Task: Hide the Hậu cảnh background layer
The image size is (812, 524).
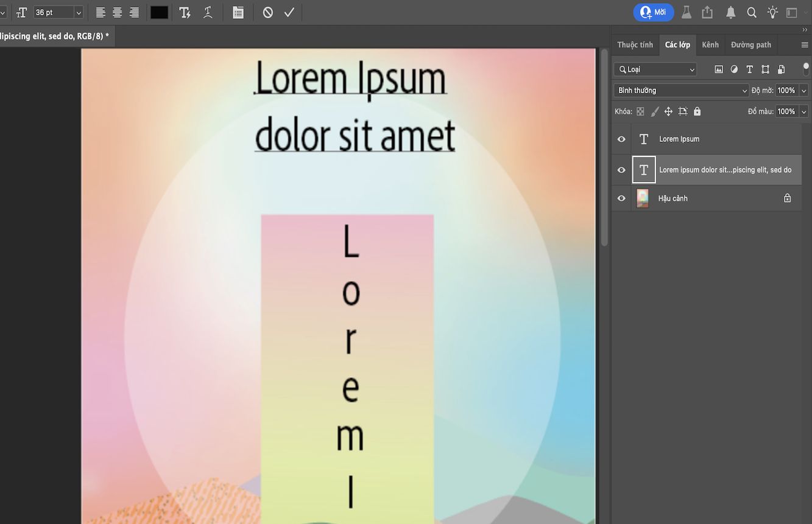Action: 621,198
